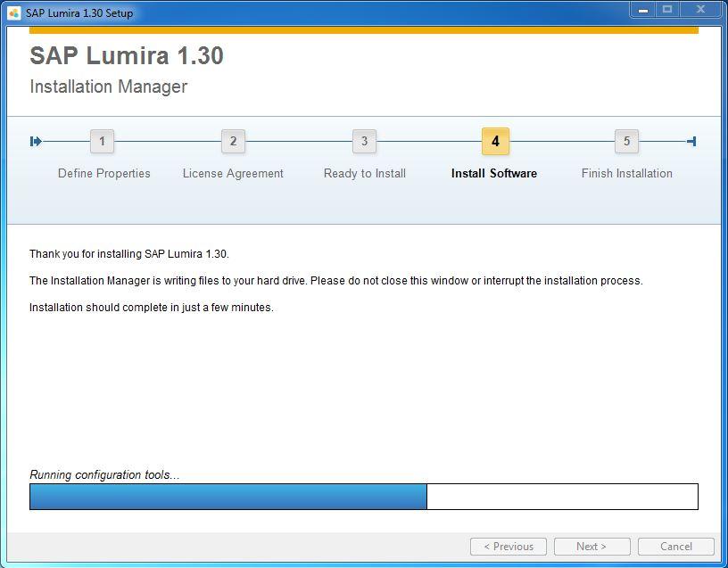Click the SAP Lumira title bar app icon
728x568 pixels.
14,12
